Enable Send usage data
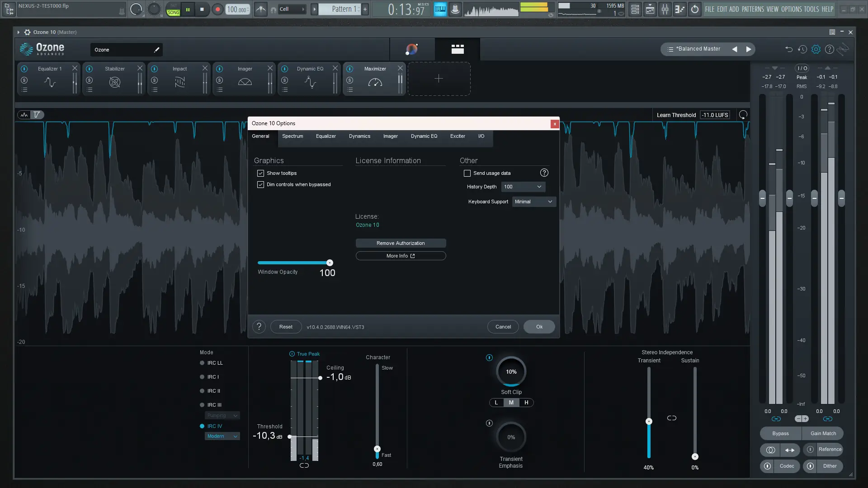The image size is (868, 488). pos(467,173)
